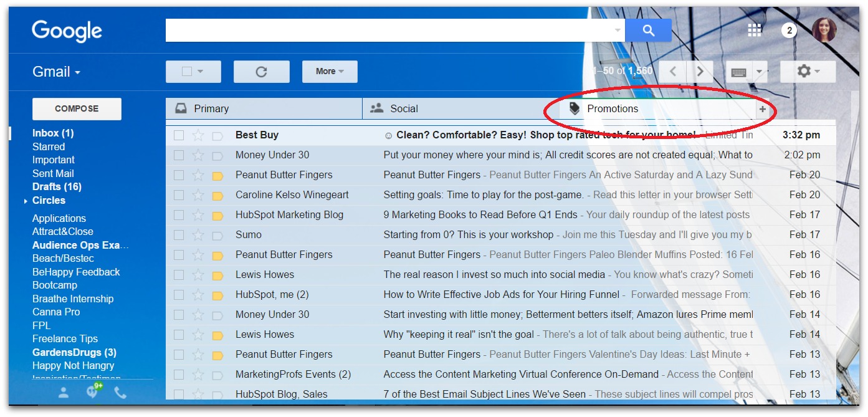The width and height of the screenshot is (868, 417).
Task: Toggle importance marker on Best Buy email
Action: pos(217,135)
